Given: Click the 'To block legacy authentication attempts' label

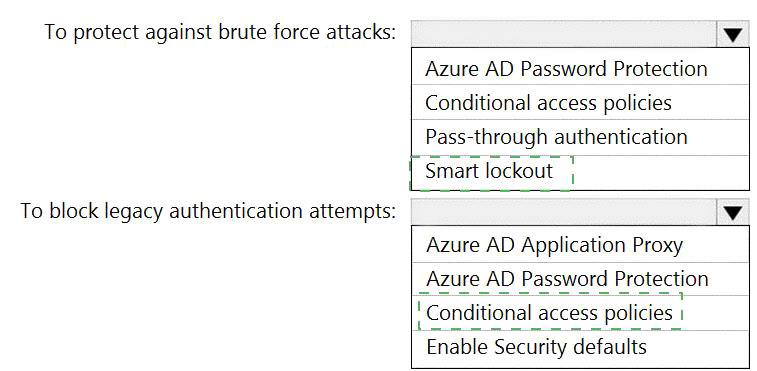Looking at the screenshot, I should click(208, 211).
